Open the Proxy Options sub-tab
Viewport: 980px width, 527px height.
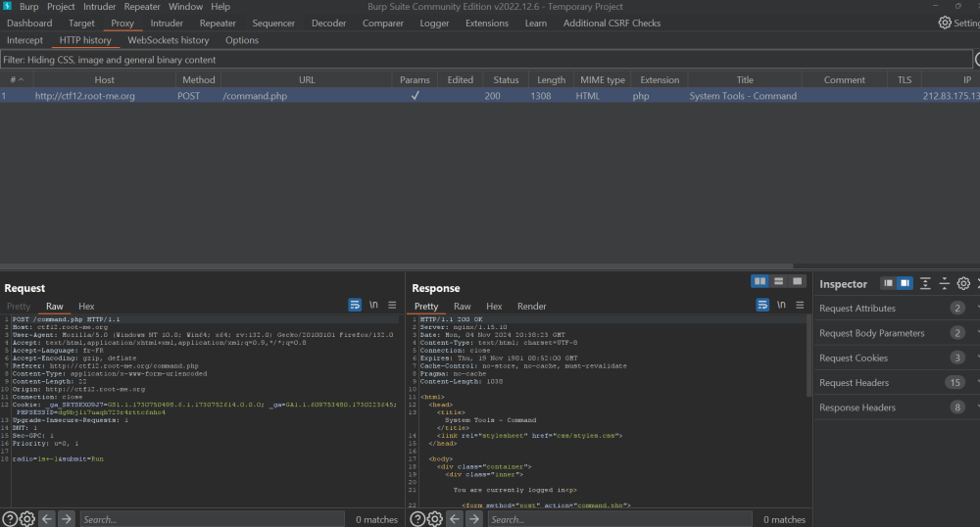[242, 40]
